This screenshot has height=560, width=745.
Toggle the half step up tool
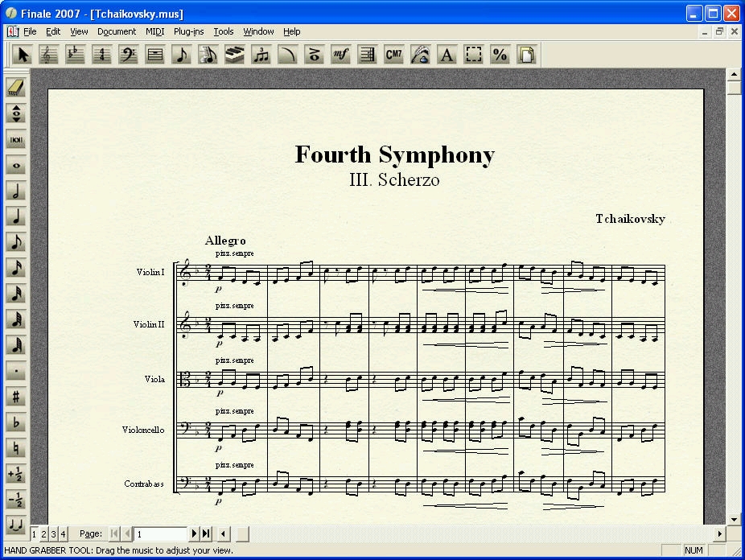tap(16, 474)
